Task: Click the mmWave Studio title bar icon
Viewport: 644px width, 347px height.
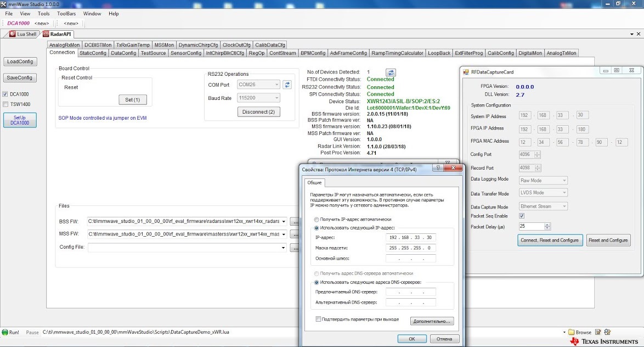Action: point(3,4)
